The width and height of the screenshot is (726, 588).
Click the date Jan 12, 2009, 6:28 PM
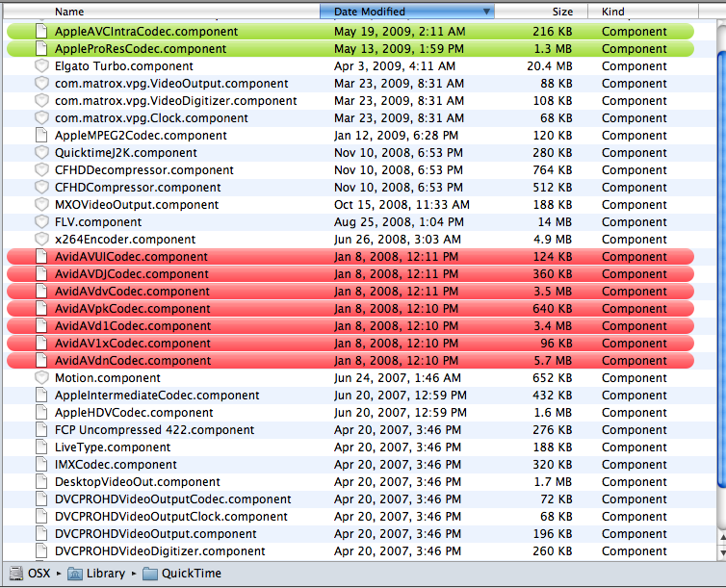click(396, 136)
